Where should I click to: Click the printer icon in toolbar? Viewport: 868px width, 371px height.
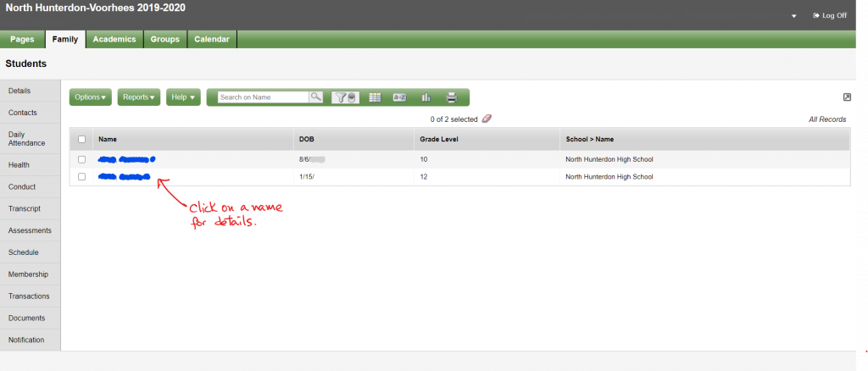pos(452,97)
